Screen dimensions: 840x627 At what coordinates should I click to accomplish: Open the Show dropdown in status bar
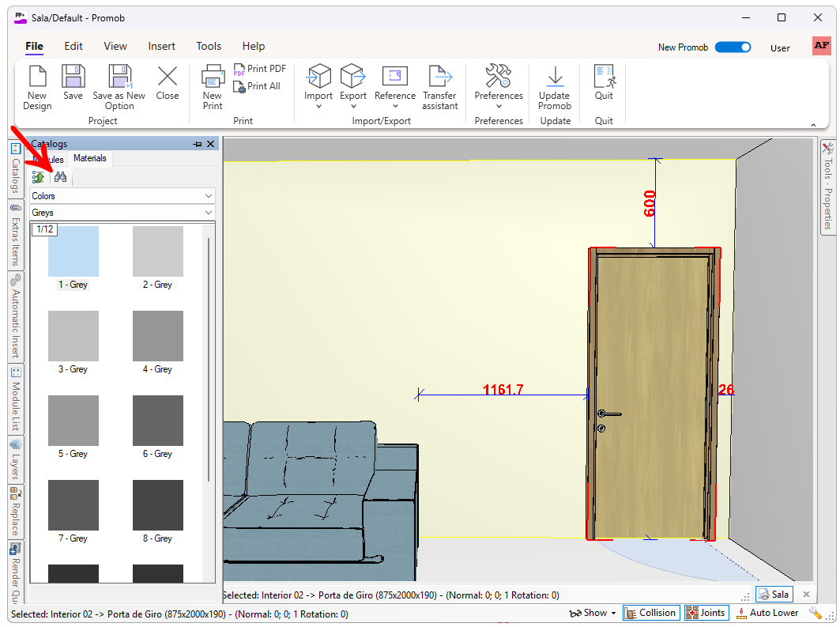[x=593, y=613]
